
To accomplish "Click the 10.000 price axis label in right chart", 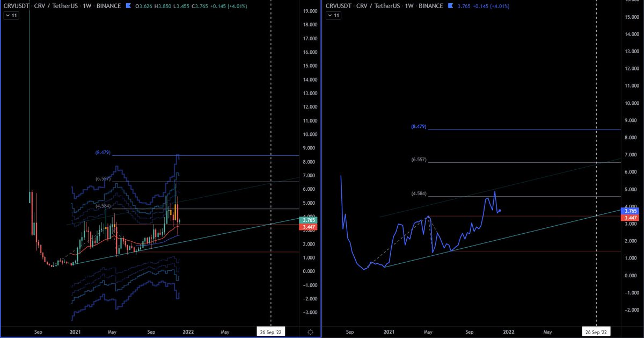I will (631, 103).
